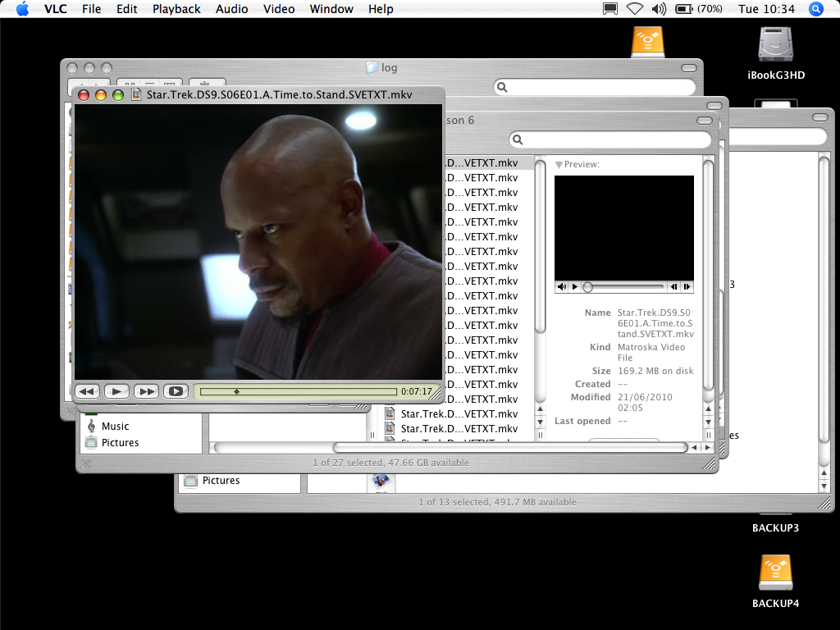Click the VLC play button
The image size is (840, 630).
click(x=116, y=391)
